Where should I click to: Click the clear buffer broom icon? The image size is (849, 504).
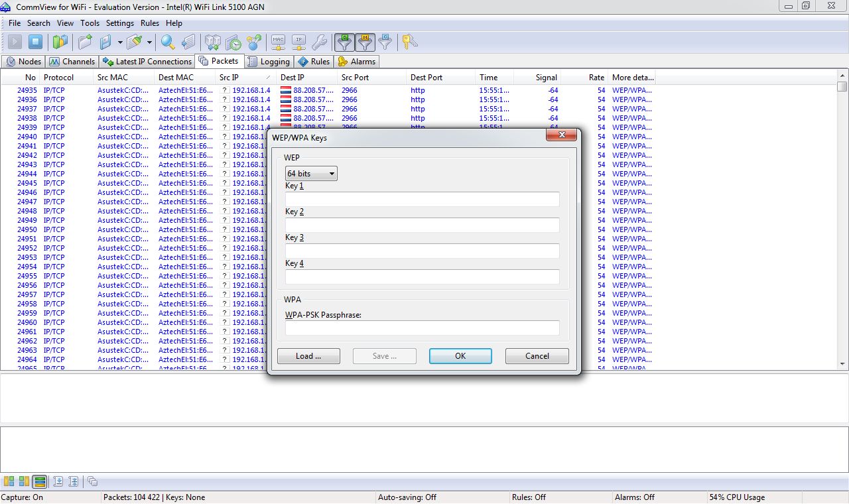click(x=135, y=42)
